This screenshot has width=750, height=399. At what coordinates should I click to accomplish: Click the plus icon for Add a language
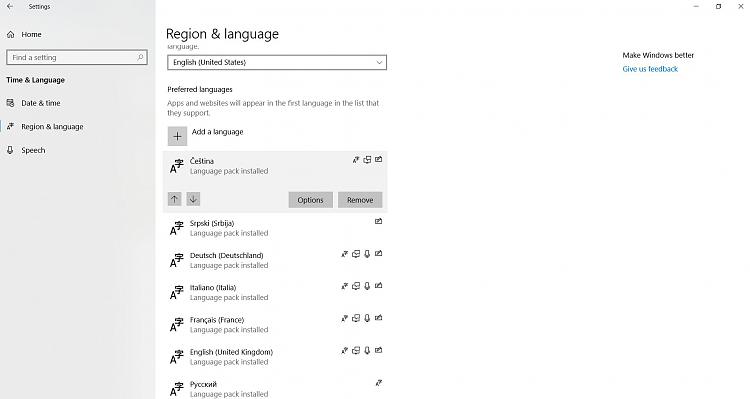(x=177, y=136)
